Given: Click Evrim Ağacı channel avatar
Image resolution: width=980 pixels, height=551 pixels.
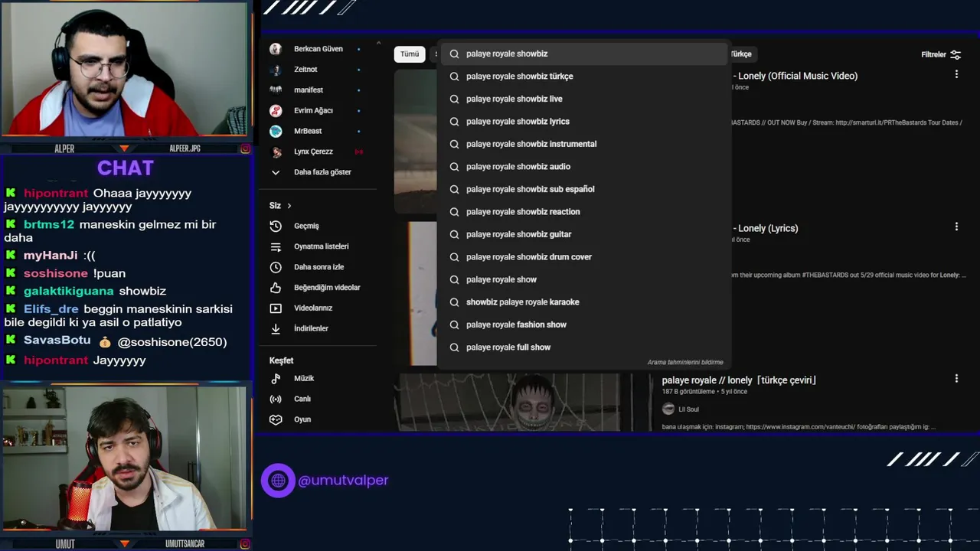Looking at the screenshot, I should (x=276, y=111).
